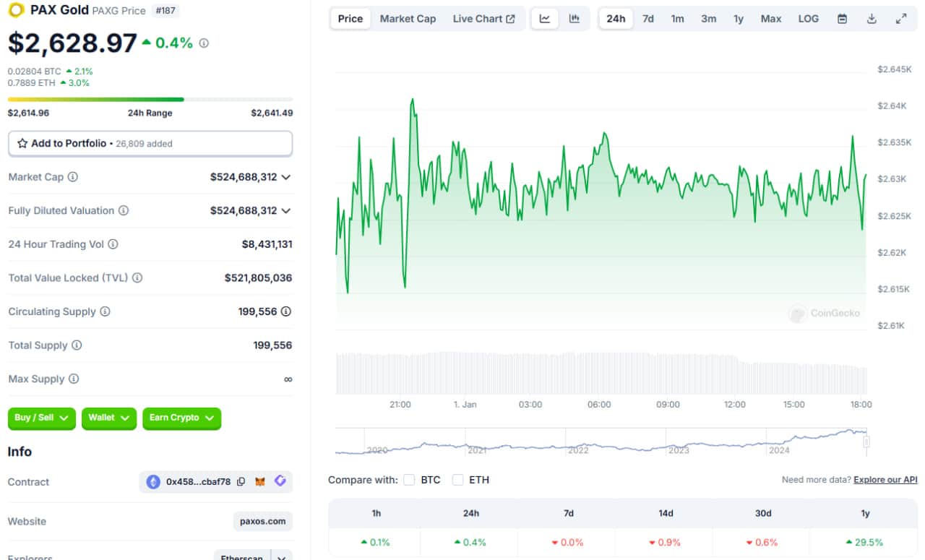Image resolution: width=925 pixels, height=560 pixels.
Task: Expand Market Cap value chevron
Action: pos(286,177)
